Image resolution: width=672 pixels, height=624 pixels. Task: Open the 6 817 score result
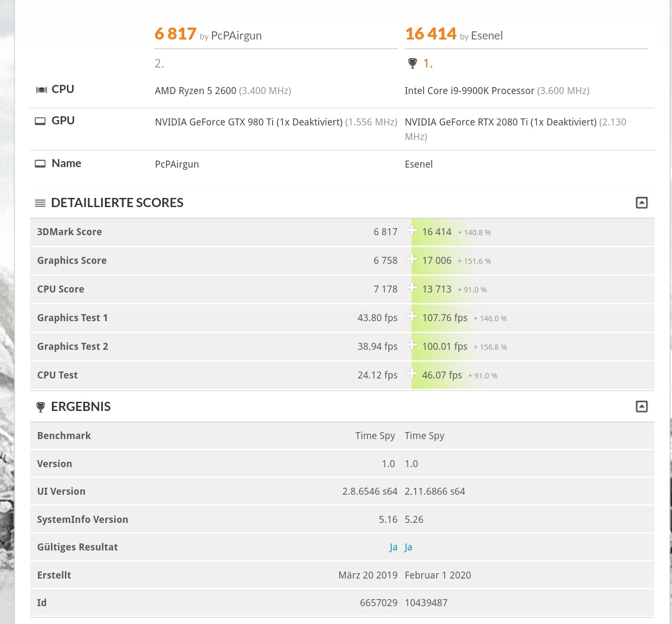[175, 34]
